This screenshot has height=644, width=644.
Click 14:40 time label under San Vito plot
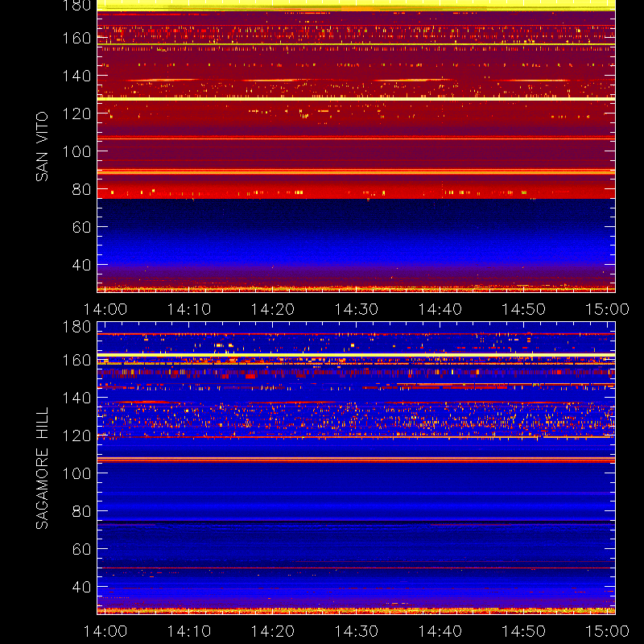(x=440, y=309)
